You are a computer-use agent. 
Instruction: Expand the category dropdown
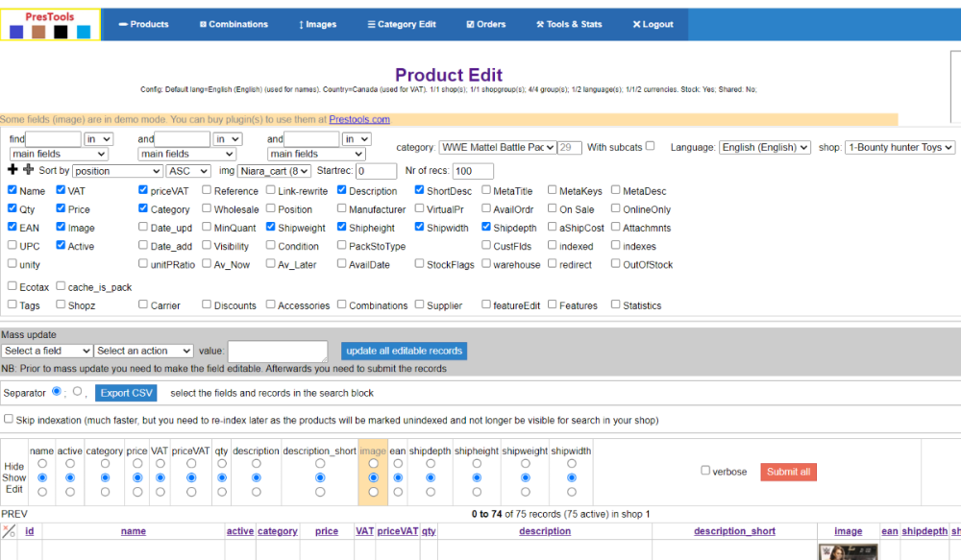(x=497, y=147)
